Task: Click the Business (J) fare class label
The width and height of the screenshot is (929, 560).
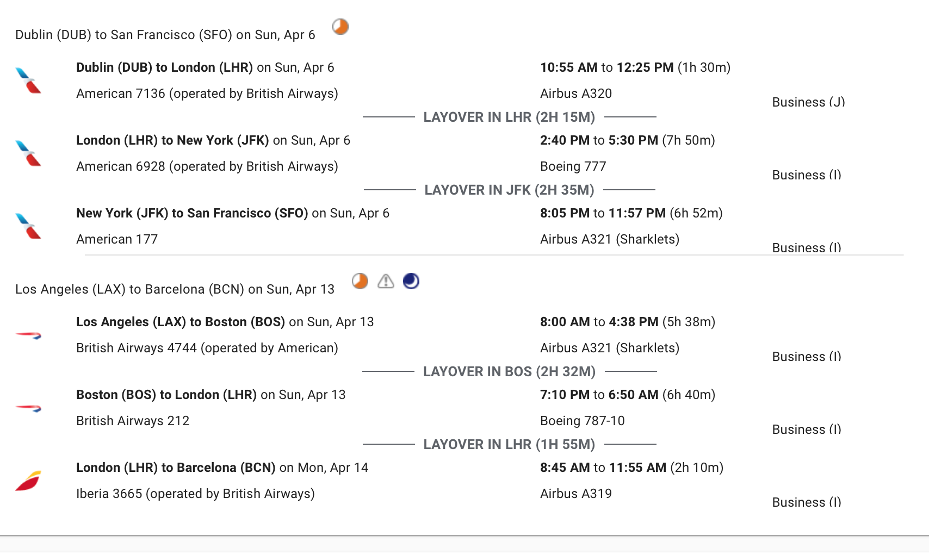Action: tap(808, 102)
